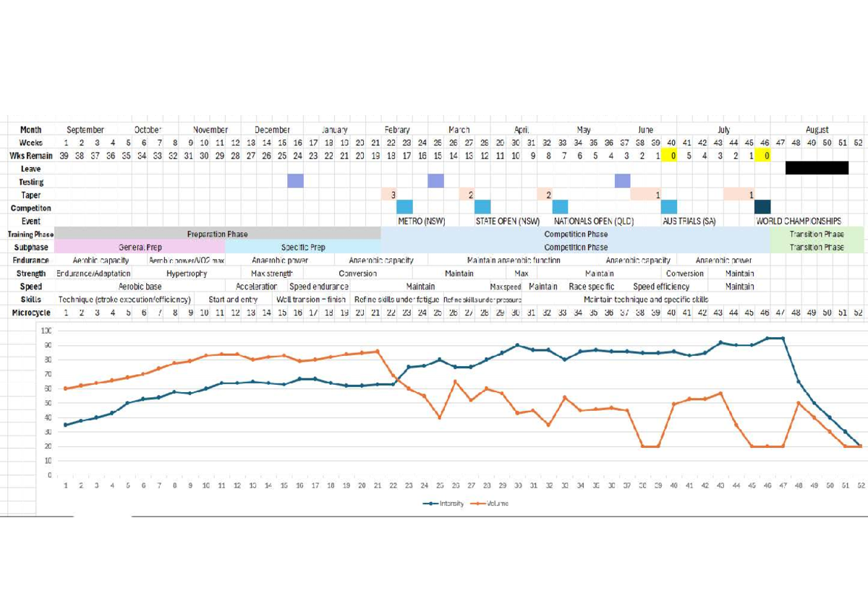868x615 pixels.
Task: Click the 'STATE OPEN (NSW)' event cell
Action: tap(508, 221)
